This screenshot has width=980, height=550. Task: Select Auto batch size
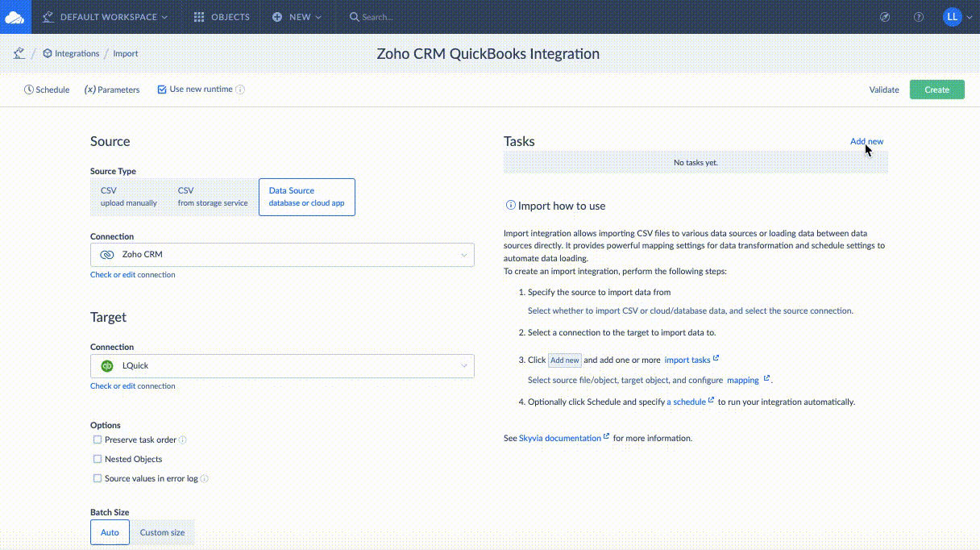click(x=110, y=532)
